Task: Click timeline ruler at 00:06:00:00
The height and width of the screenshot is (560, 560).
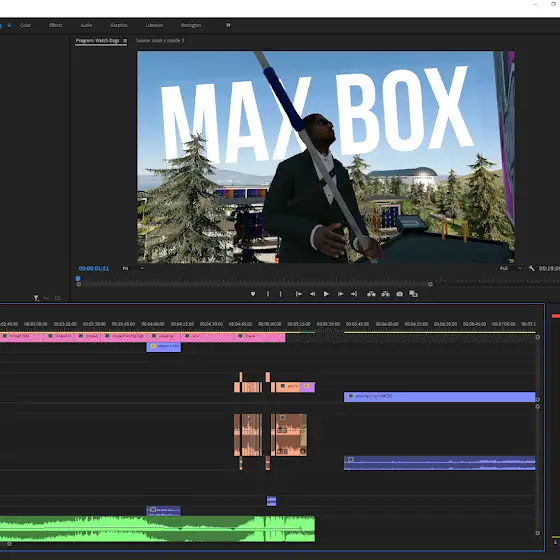Action: pos(387,324)
